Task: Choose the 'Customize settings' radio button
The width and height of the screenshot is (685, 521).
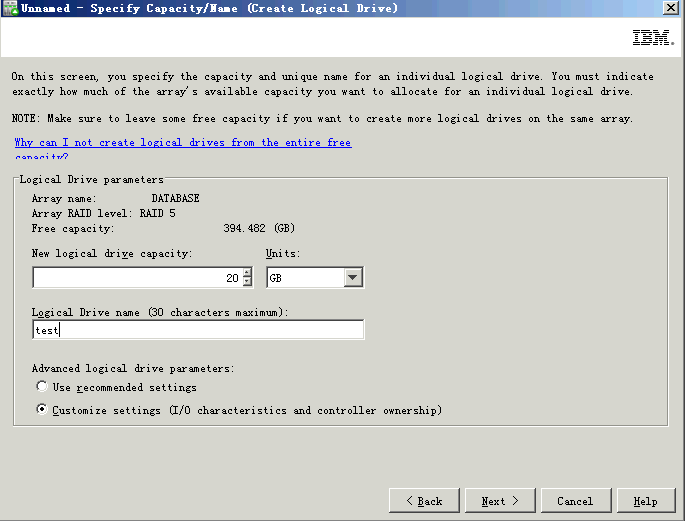Action: (41, 410)
